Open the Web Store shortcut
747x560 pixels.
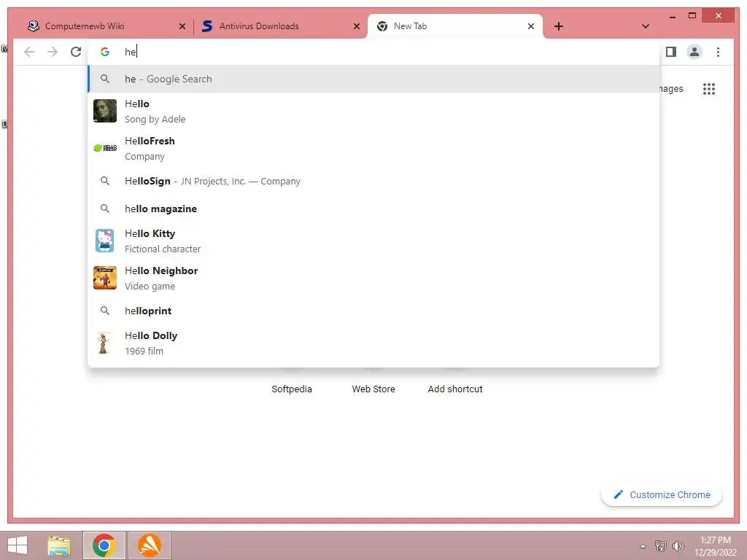(373, 389)
